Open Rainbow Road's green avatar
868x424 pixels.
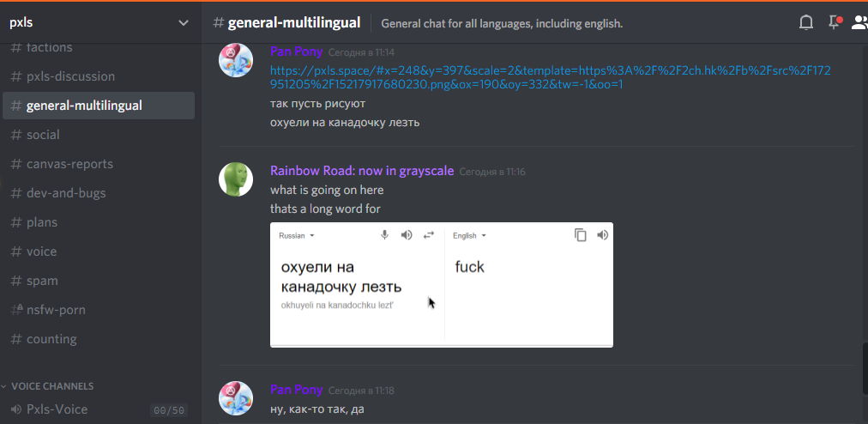pyautogui.click(x=236, y=179)
